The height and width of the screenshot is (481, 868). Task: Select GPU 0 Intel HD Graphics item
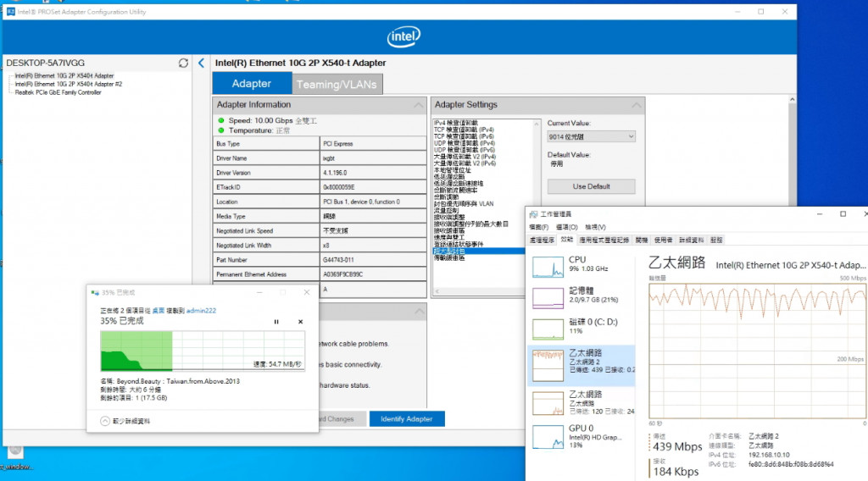coord(581,436)
